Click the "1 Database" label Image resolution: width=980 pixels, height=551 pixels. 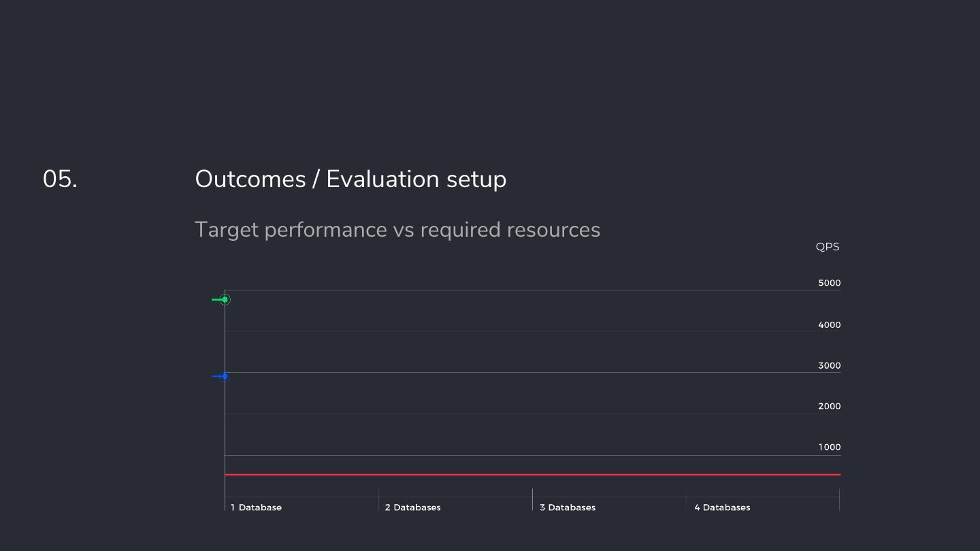pos(256,507)
